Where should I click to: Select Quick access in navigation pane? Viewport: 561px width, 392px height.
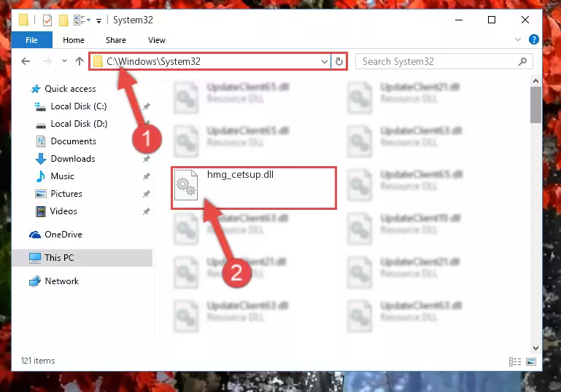click(70, 89)
